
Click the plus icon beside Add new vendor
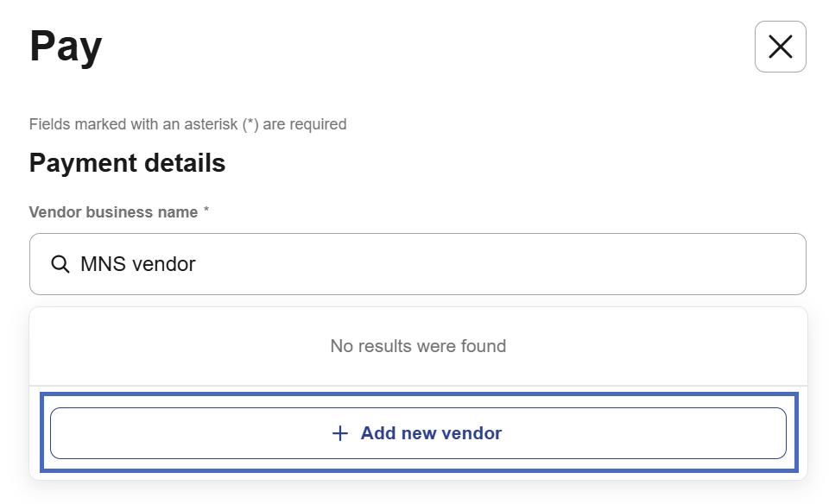pos(340,433)
